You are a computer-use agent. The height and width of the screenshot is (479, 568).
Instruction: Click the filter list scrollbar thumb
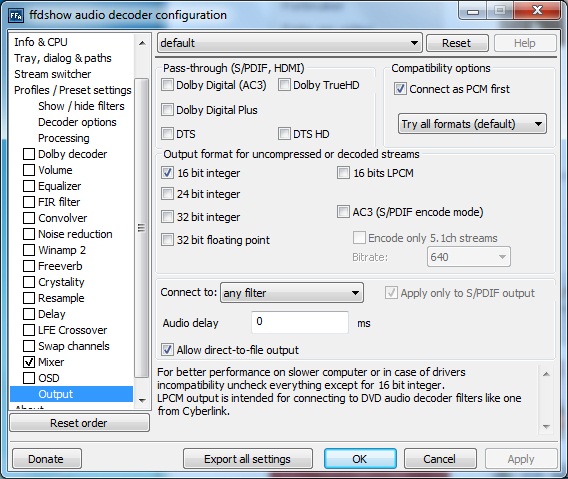click(142, 228)
